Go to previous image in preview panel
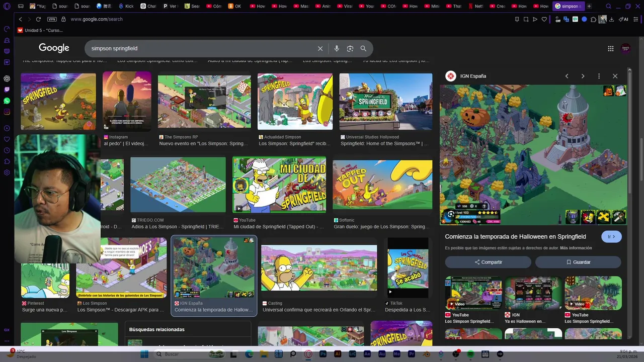The height and width of the screenshot is (362, 644). pos(567,76)
